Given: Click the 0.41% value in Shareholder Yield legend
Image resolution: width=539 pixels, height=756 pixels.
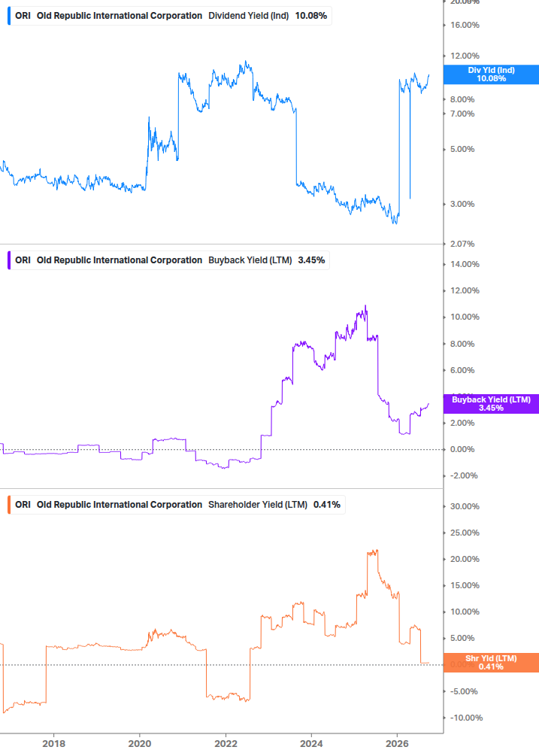Looking at the screenshot, I should coord(327,505).
